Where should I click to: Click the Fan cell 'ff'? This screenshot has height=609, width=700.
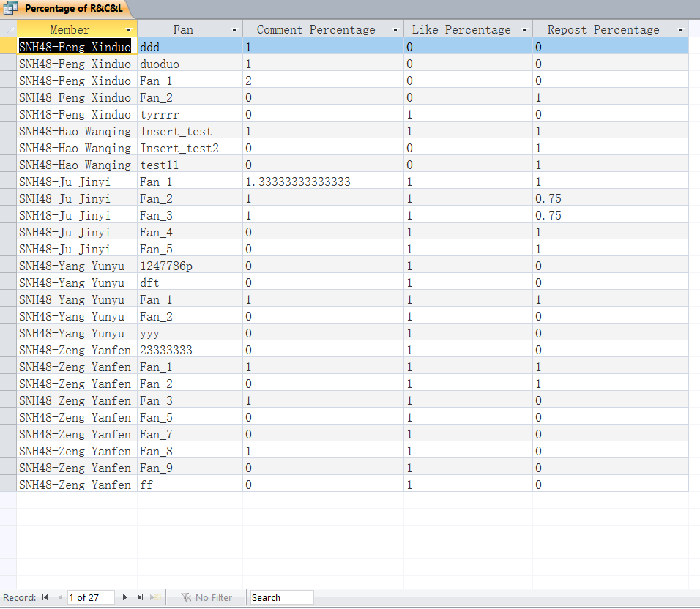tap(190, 485)
